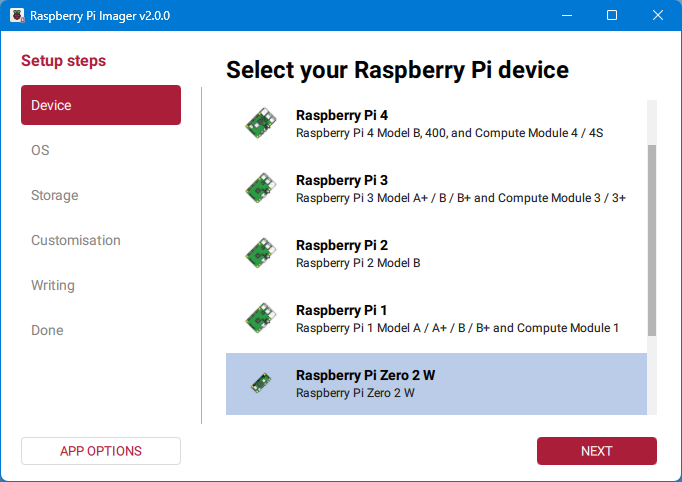Select the Done step in sidebar
682x482 pixels.
[46, 330]
